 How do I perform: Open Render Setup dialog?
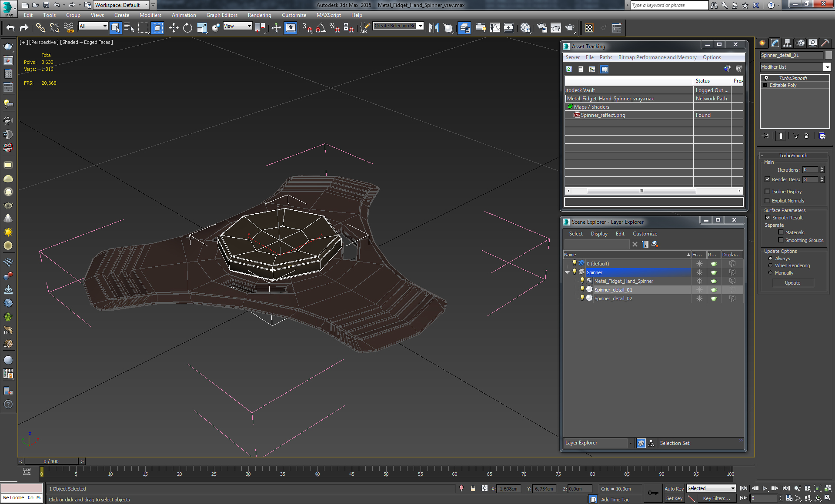point(541,28)
